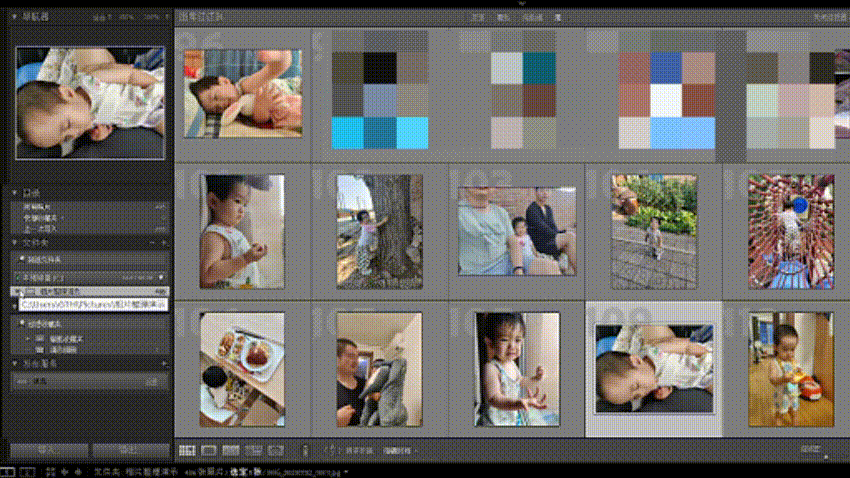The width and height of the screenshot is (850, 478).
Task: Click the Navigator preview image
Action: pos(90,103)
